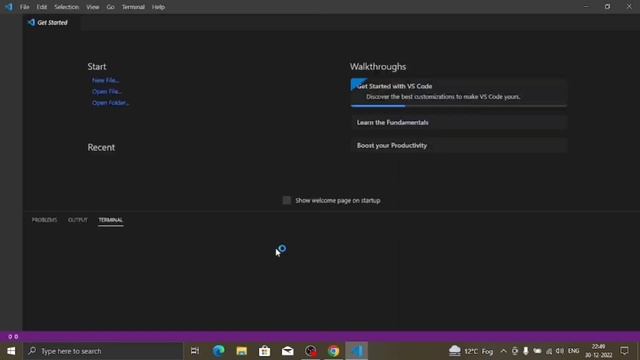Click the progress bar under Get Started walkthrough
Viewport: 640px width, 360px height.
click(x=459, y=106)
